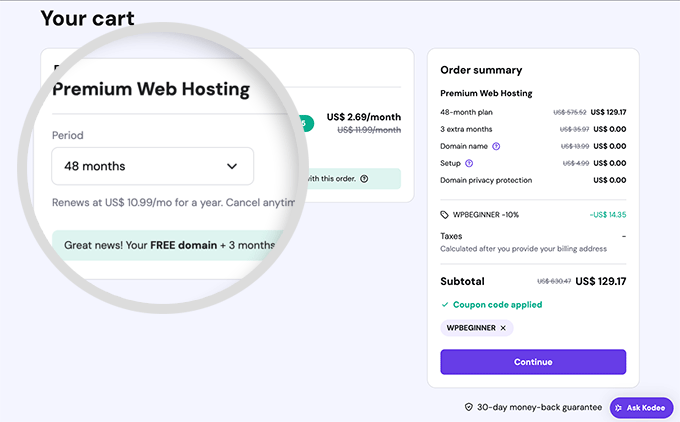Click the Continue button
Viewport: 680px width, 422px height.
coord(533,362)
